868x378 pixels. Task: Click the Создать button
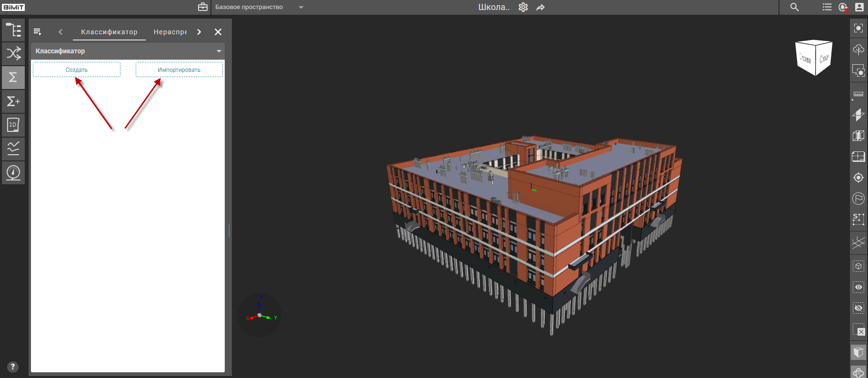pos(77,70)
